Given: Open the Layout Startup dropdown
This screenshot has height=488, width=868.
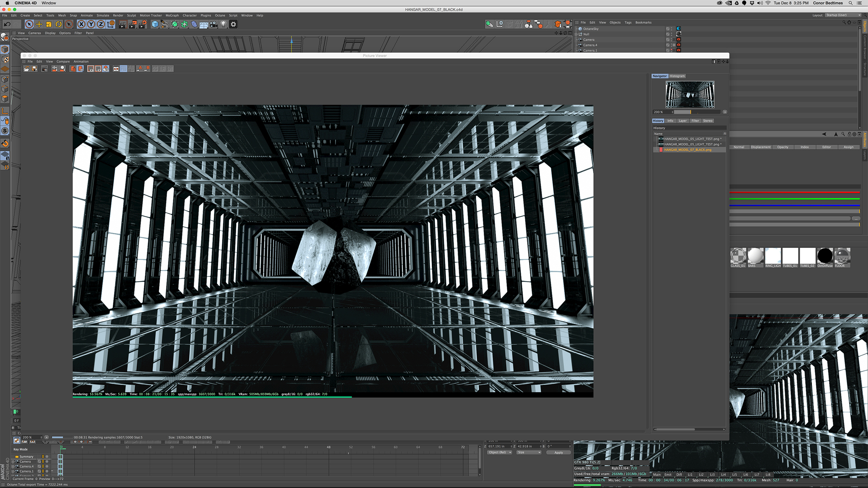Looking at the screenshot, I should 843,15.
